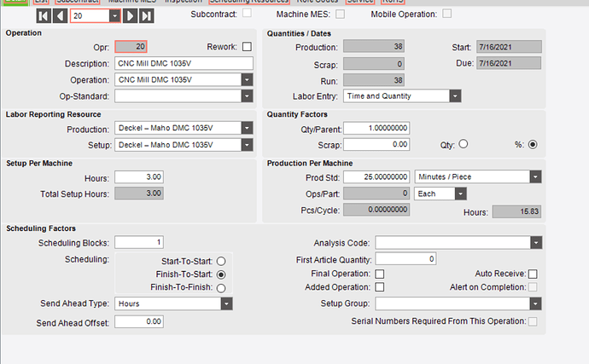Expand the Operation dropdown list
Screen dimensions: 589x364
pos(247,79)
